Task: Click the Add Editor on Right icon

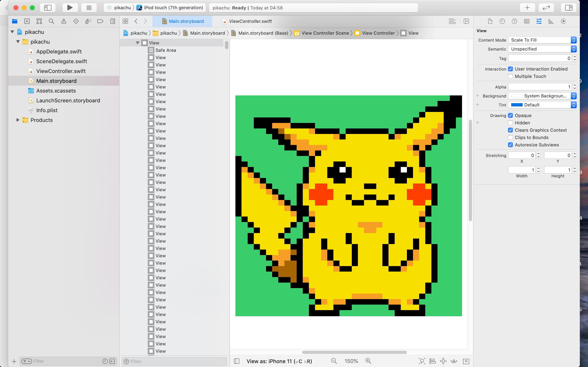Action: [x=466, y=21]
